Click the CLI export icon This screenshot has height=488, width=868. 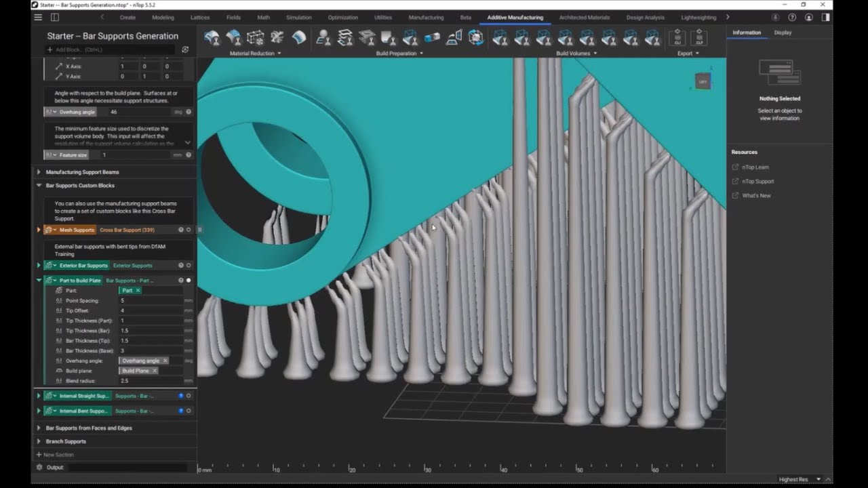(677, 38)
